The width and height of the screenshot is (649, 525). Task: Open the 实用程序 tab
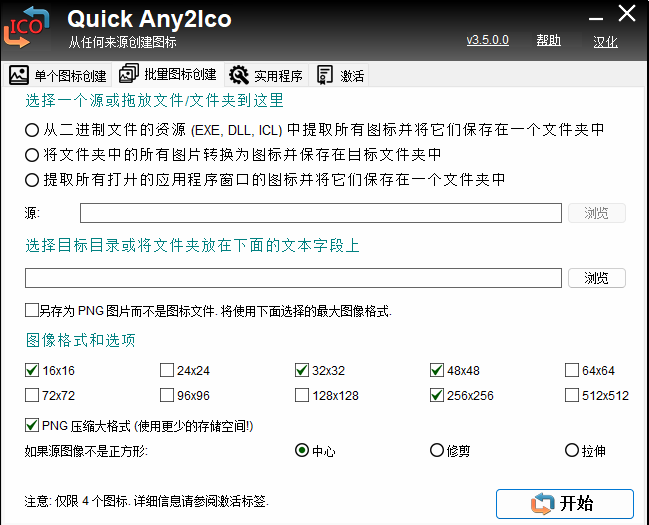pos(267,75)
